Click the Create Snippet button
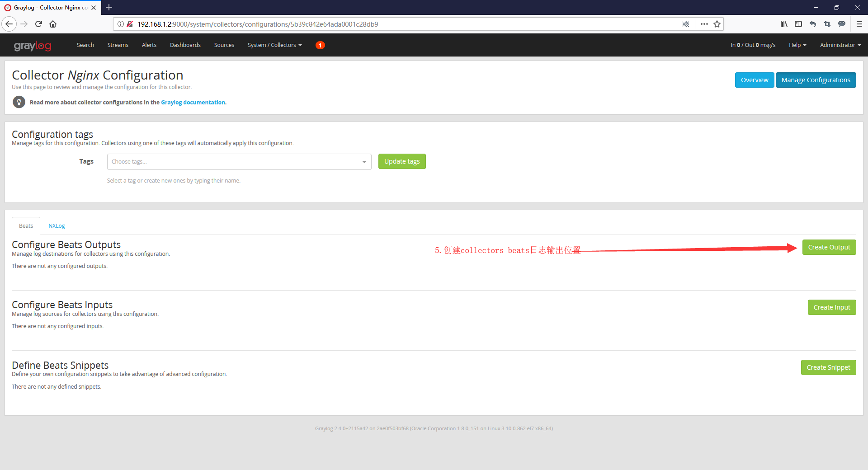 [x=828, y=367]
